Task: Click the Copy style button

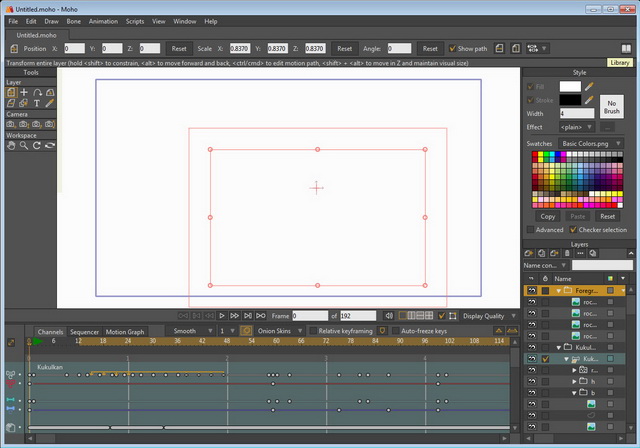Action: 547,216
